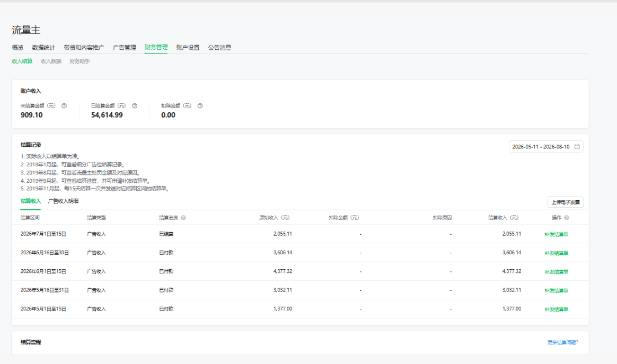Open help icon beside 未结算金额
Image resolution: width=617 pixels, height=364 pixels.
64,106
